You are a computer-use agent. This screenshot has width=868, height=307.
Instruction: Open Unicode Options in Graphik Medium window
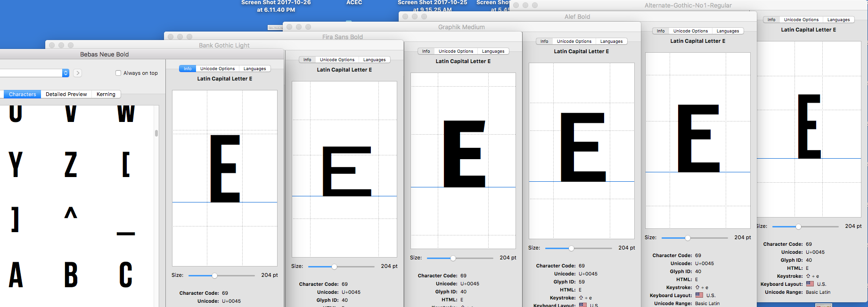574,41
